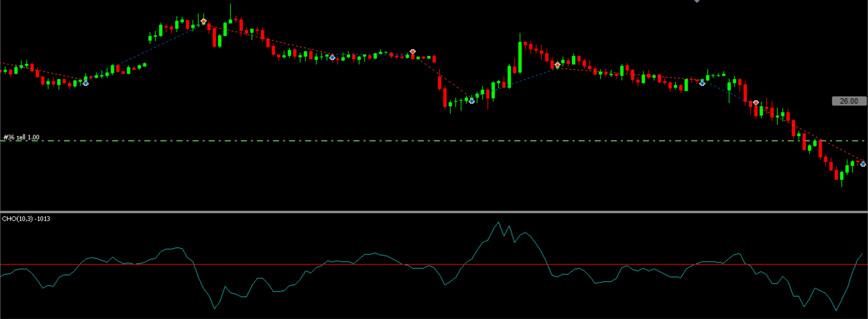
Task: Click the fourth blue buy arrow from left
Action: click(x=702, y=83)
